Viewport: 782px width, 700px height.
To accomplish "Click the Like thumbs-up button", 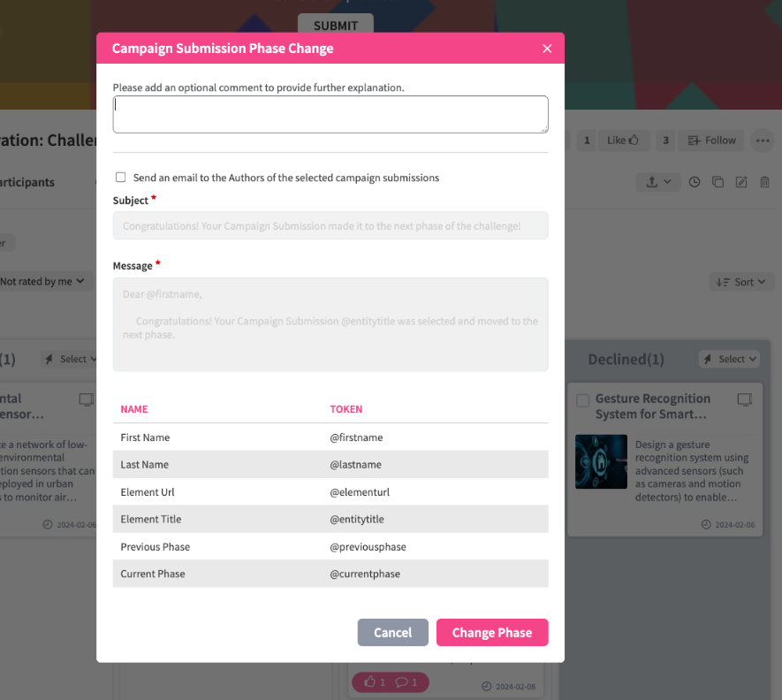I will pyautogui.click(x=626, y=140).
